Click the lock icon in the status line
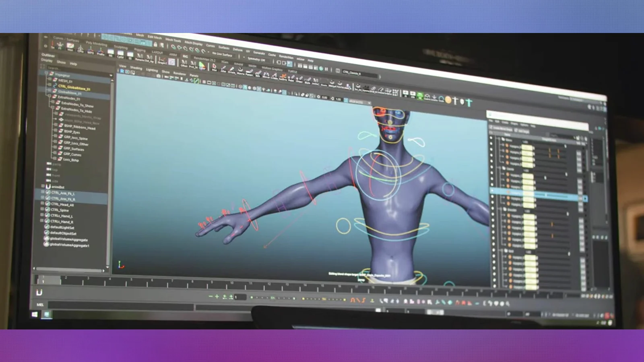This screenshot has height=362, width=644. tap(155, 44)
